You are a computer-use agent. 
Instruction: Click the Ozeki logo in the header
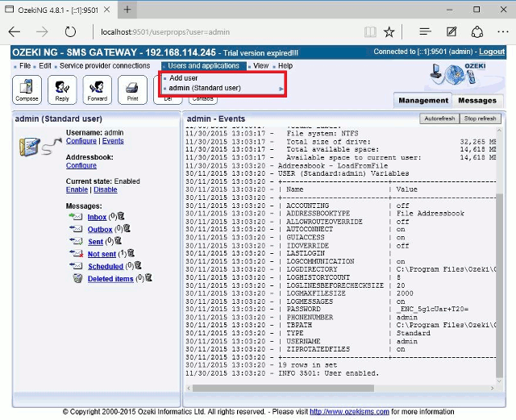point(458,74)
